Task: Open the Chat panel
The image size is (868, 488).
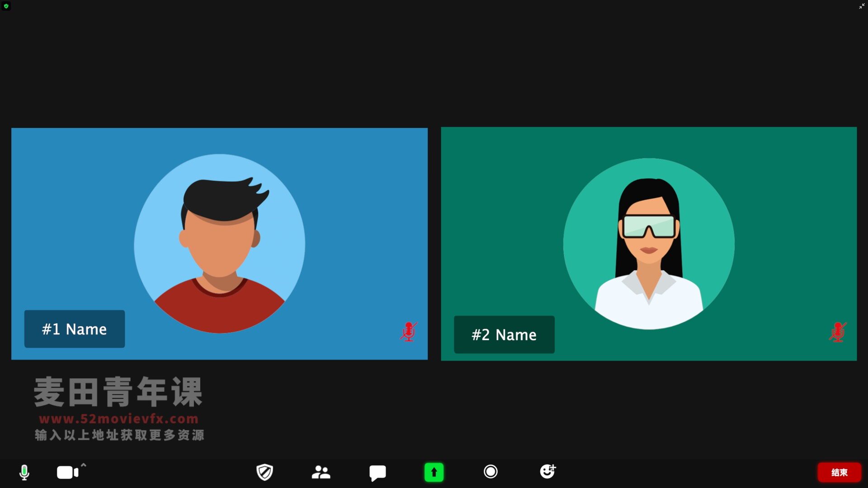Action: (377, 473)
